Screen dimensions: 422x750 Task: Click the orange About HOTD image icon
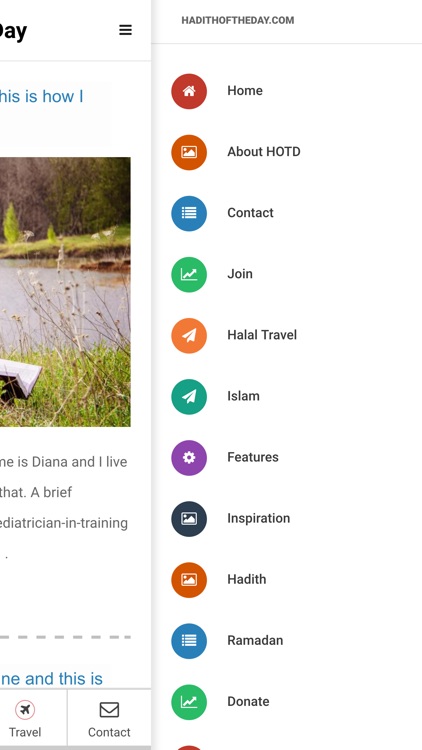pyautogui.click(x=189, y=152)
